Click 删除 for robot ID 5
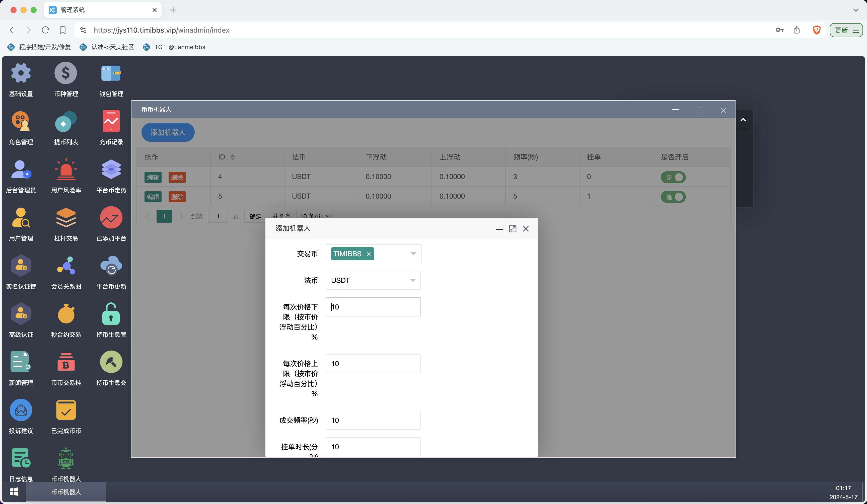867x504 pixels. [x=177, y=197]
